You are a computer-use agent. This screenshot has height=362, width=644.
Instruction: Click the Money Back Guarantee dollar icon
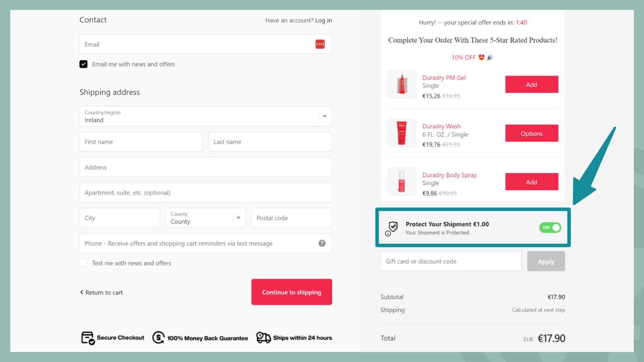click(158, 338)
